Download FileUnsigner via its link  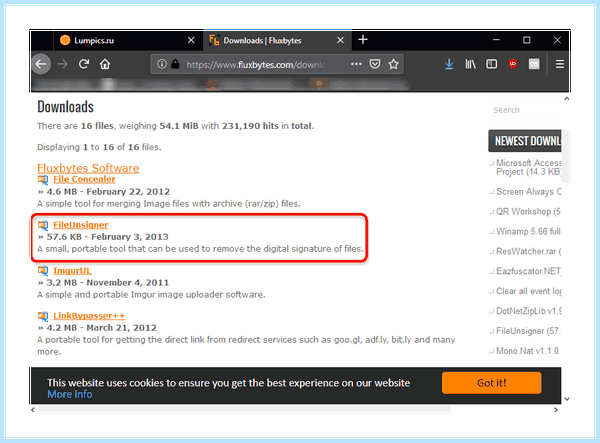(x=81, y=225)
